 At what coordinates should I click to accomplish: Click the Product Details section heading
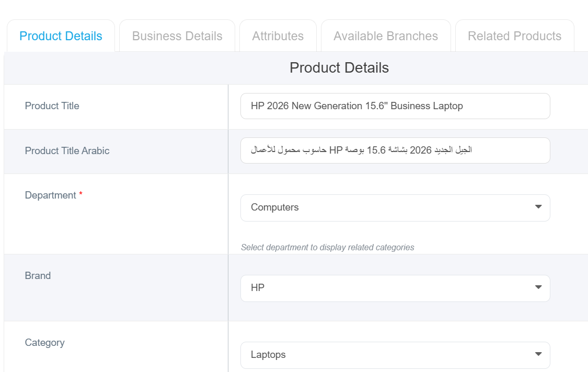(x=339, y=68)
